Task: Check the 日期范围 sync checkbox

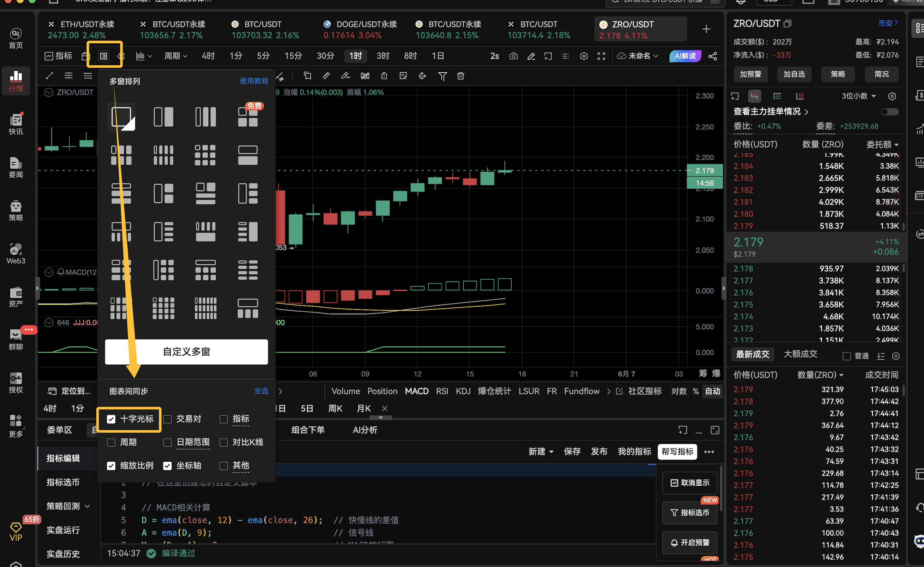Action: pyautogui.click(x=167, y=442)
